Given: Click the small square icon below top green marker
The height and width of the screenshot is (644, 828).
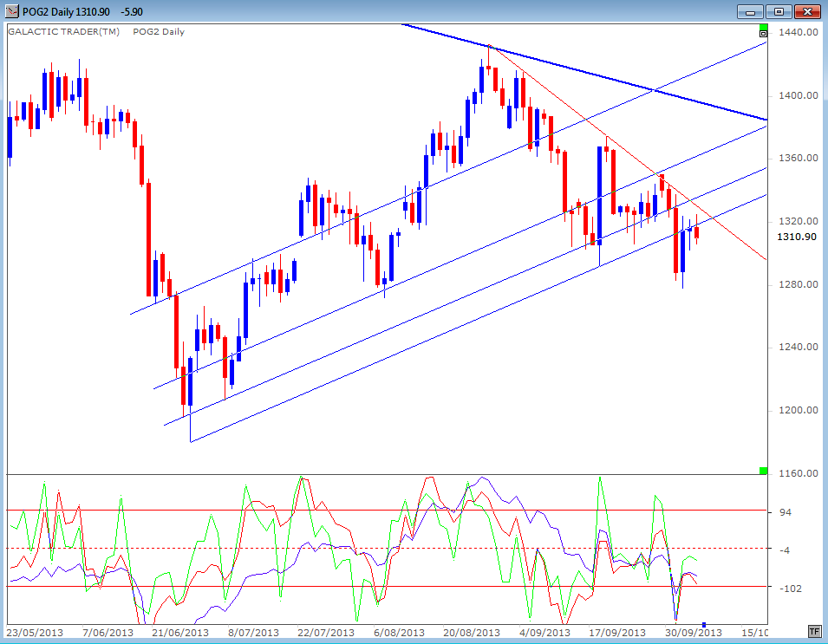Looking at the screenshot, I should pos(763,34).
